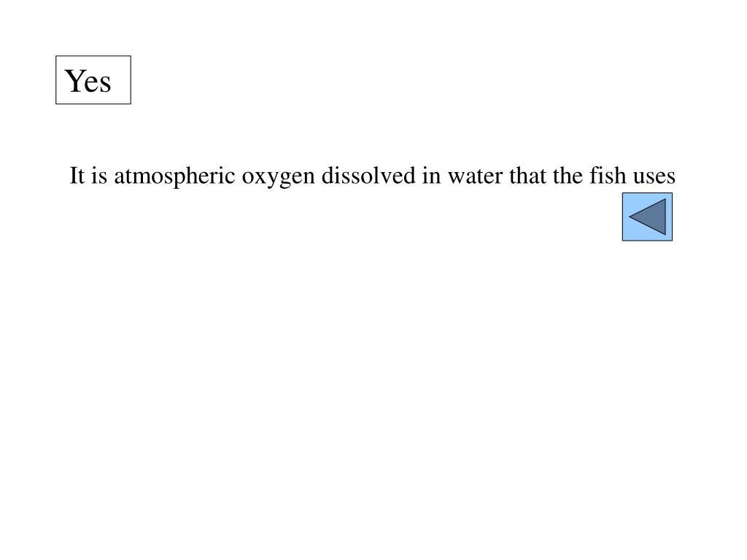Select the word "is" after It
The image size is (747, 560).
[x=99, y=176]
